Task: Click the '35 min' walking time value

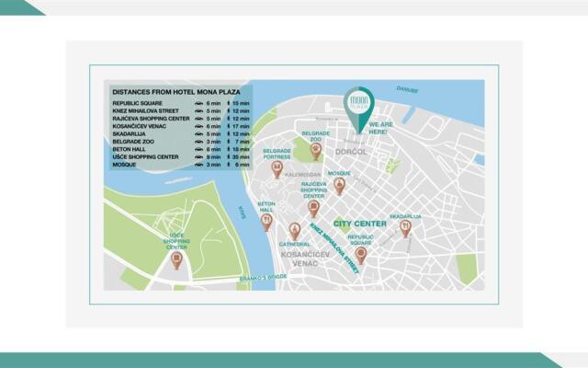Action: point(241,156)
